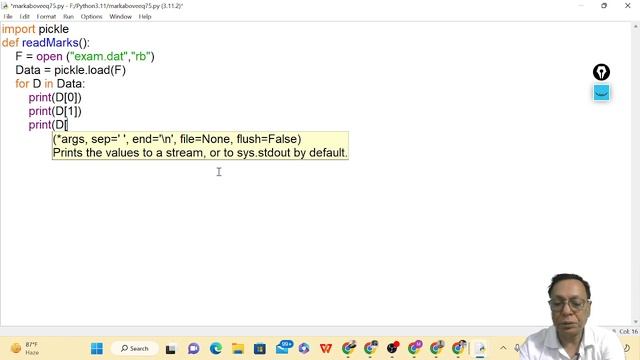
Task: Open the Windows Start menu
Action: [97, 349]
